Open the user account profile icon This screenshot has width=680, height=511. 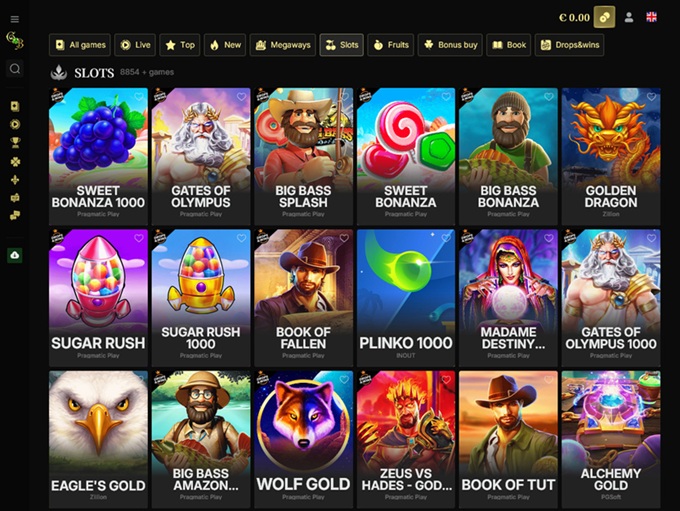pyautogui.click(x=629, y=17)
